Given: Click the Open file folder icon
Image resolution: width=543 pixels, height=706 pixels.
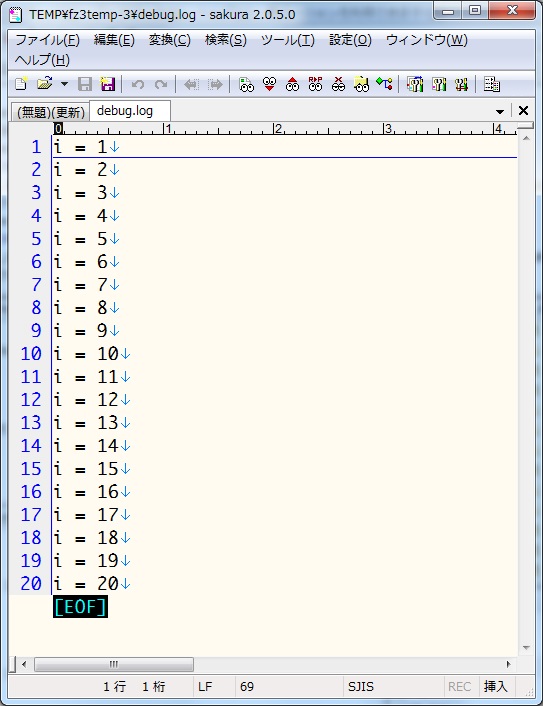Looking at the screenshot, I should 45,84.
